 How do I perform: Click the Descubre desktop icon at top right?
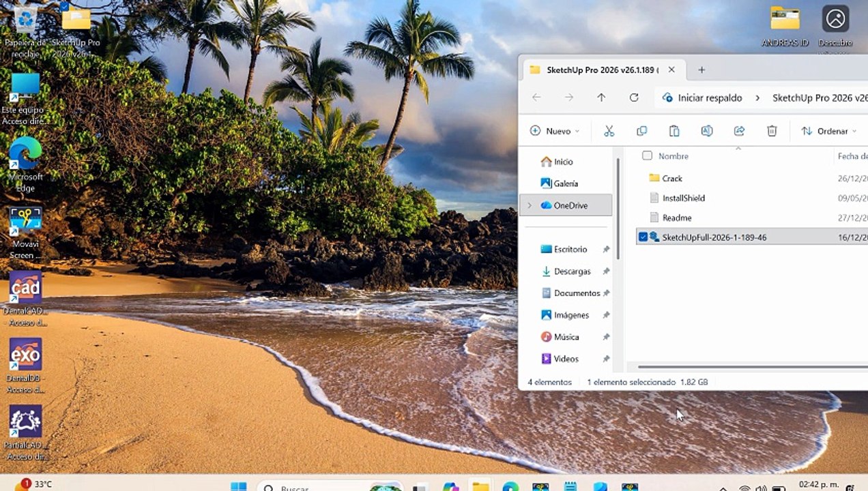pos(835,27)
